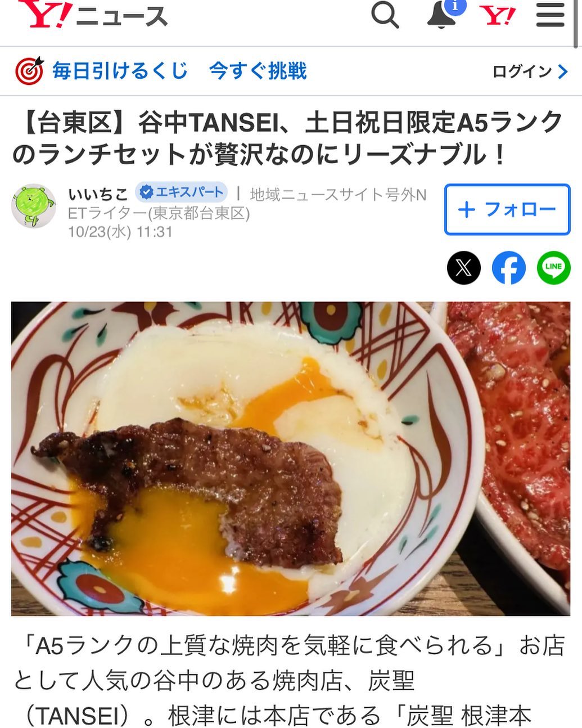The height and width of the screenshot is (728, 582).
Task: Open the hamburger menu icon
Action: click(x=551, y=15)
